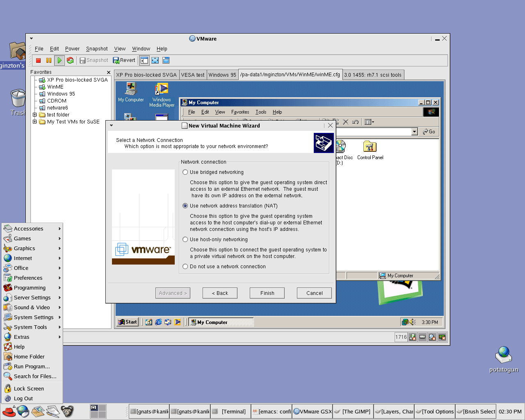Viewport: 525px width, 420px height.
Task: Expand My Test VMs for SuSE folder
Action: tap(35, 122)
